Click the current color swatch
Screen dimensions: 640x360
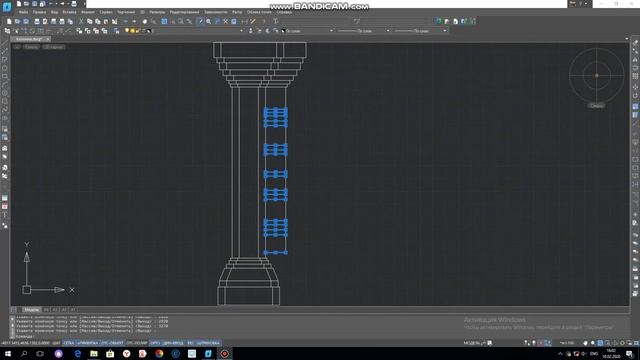coord(284,31)
